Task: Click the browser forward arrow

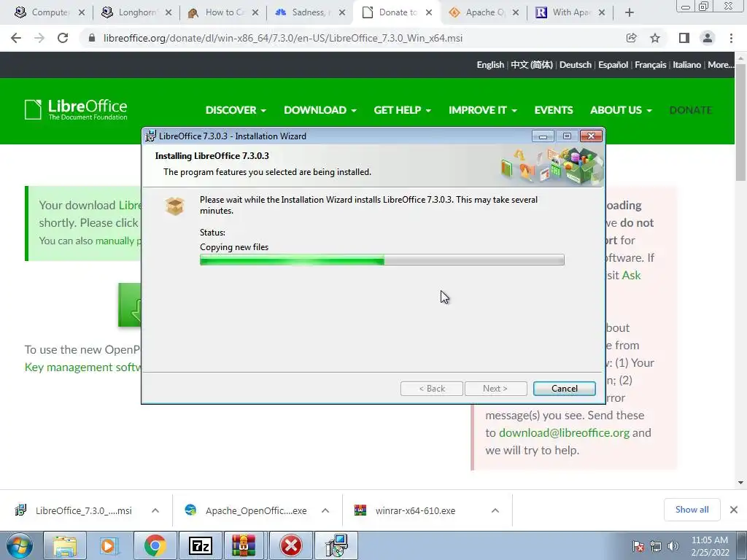Action: (39, 38)
